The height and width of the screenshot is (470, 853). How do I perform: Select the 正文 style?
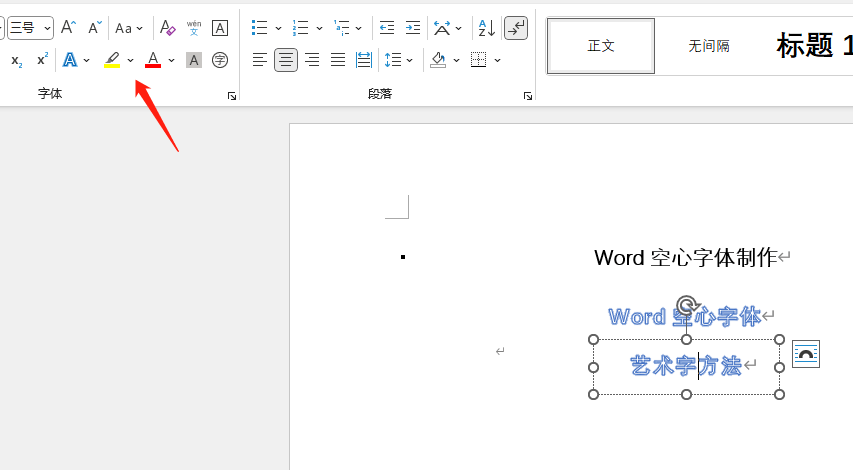(601, 46)
